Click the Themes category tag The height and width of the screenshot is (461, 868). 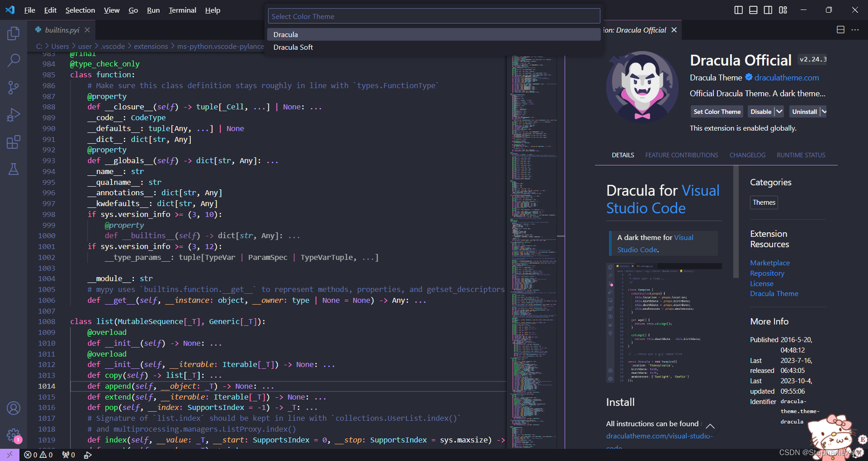pyautogui.click(x=764, y=202)
